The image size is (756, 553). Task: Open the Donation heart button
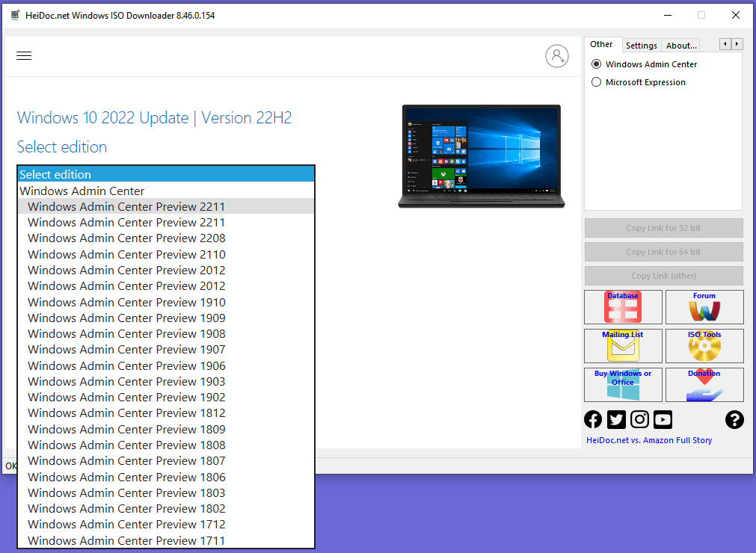tap(704, 385)
